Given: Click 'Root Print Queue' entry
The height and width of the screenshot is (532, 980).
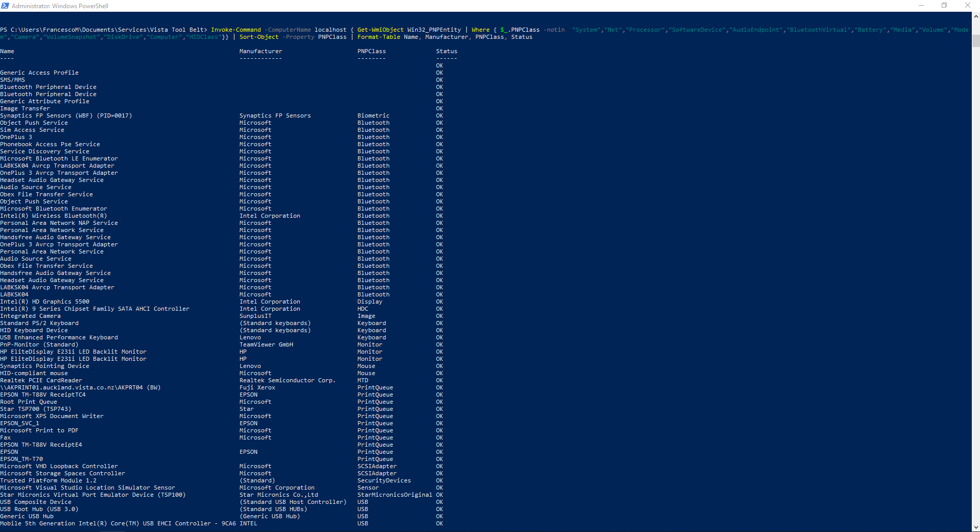Looking at the screenshot, I should tap(29, 402).
